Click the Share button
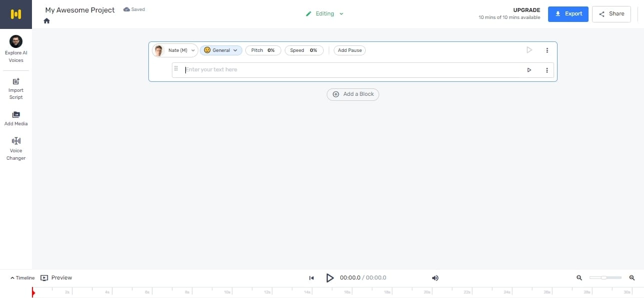This screenshot has width=644, height=298. coord(612,14)
